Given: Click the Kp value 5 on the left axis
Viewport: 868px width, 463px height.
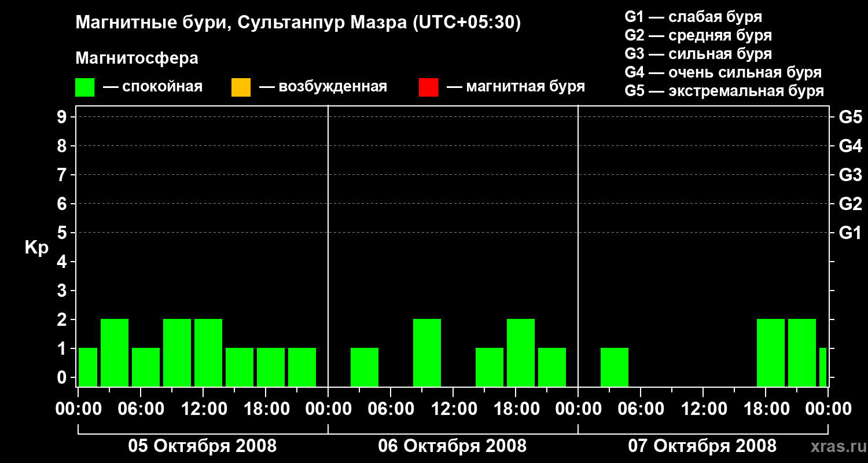Looking at the screenshot, I should (63, 233).
